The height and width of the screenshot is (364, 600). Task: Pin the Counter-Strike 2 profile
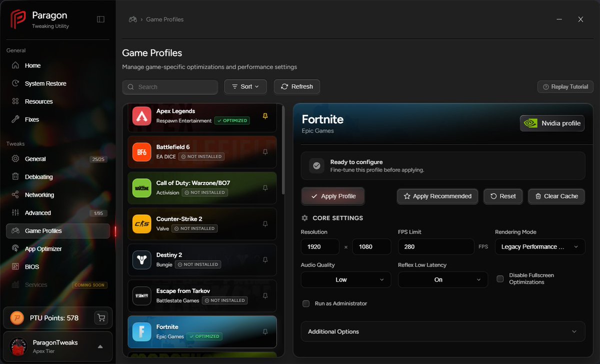tap(265, 224)
